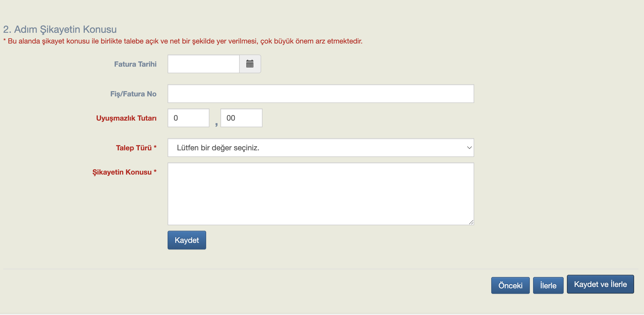
Task: Click the Fatura Tarihi label
Action: click(135, 64)
